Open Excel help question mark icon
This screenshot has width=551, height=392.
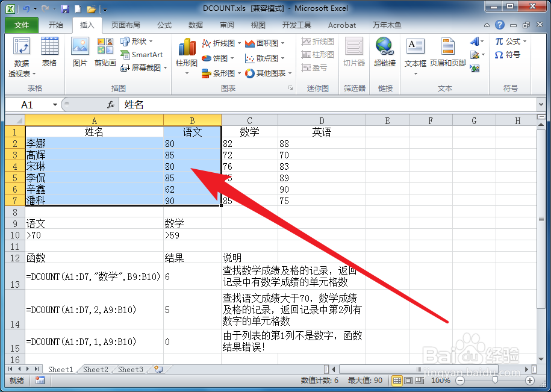pos(499,25)
